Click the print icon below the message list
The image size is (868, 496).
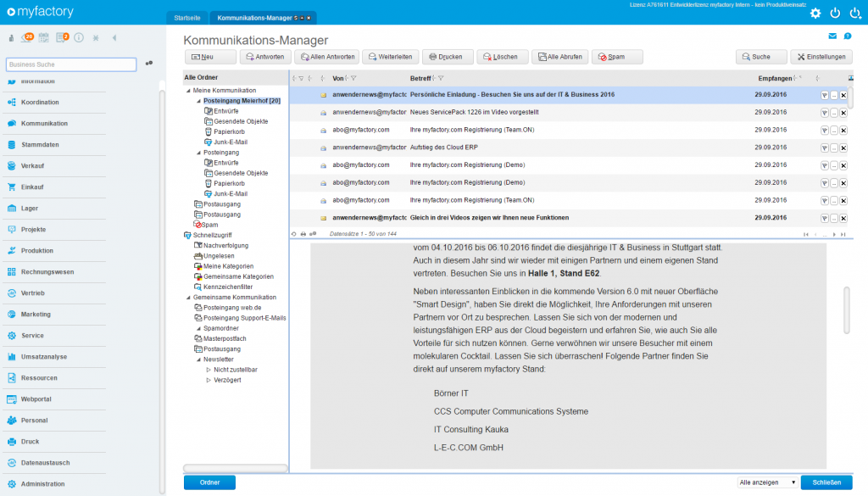(x=303, y=232)
